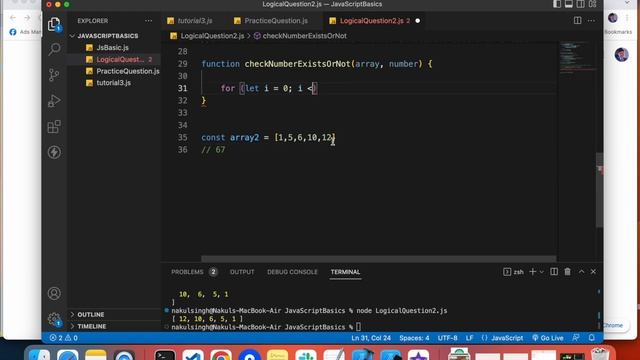640x360 pixels.
Task: Open the Manage gear icon
Action: pyautogui.click(x=54, y=319)
